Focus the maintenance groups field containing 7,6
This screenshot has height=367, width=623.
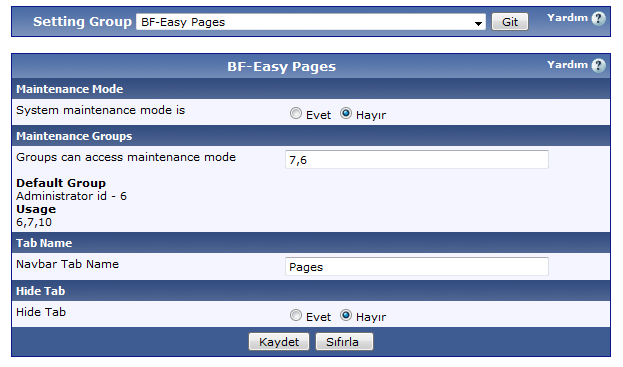[417, 160]
